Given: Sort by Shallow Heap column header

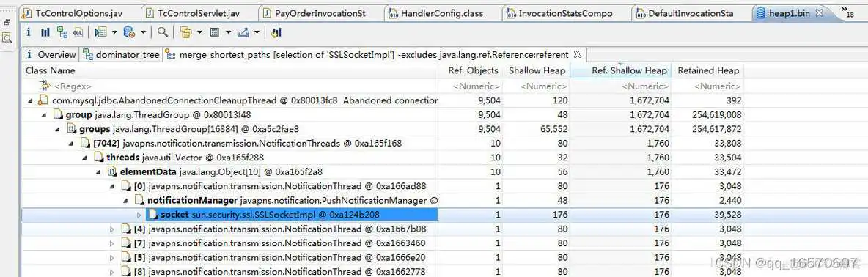Looking at the screenshot, I should pos(536,70).
